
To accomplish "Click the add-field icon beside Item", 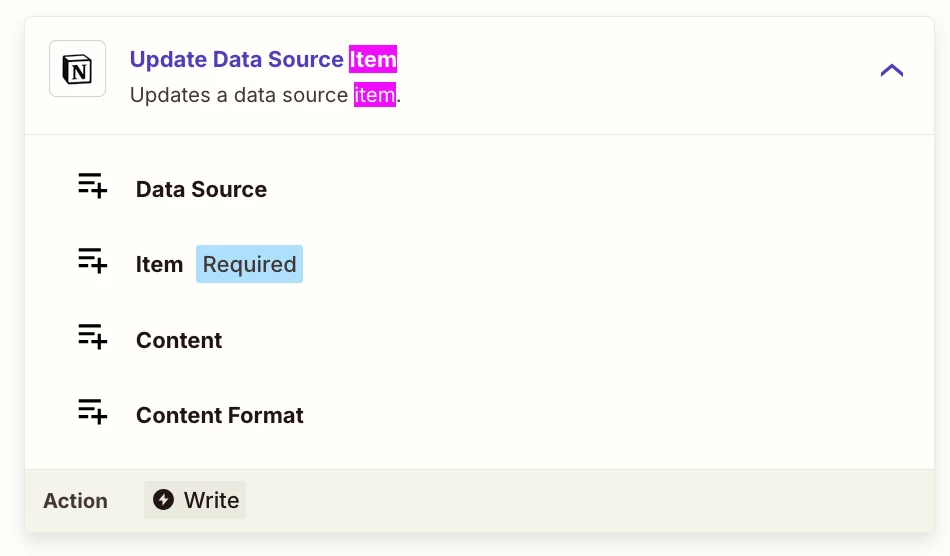I will point(92,262).
